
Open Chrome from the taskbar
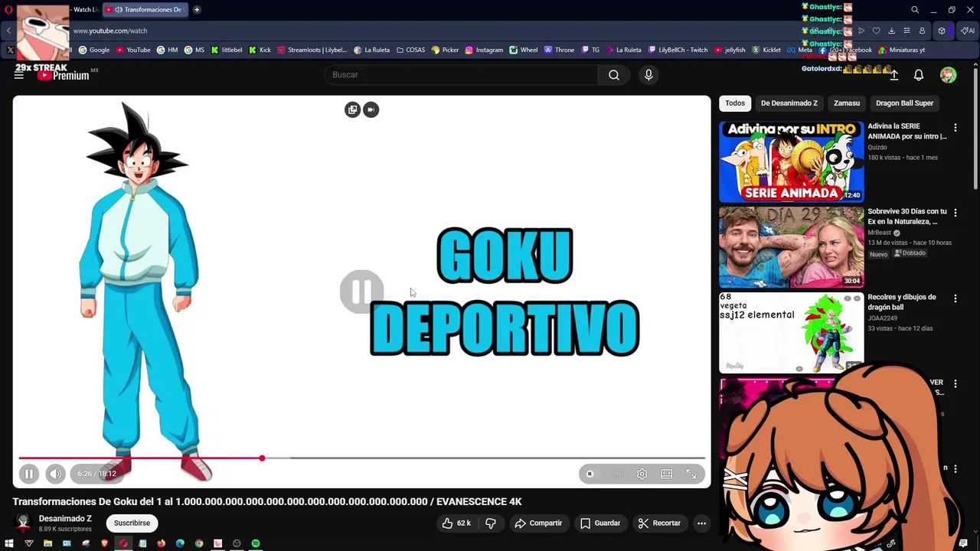pos(199,543)
